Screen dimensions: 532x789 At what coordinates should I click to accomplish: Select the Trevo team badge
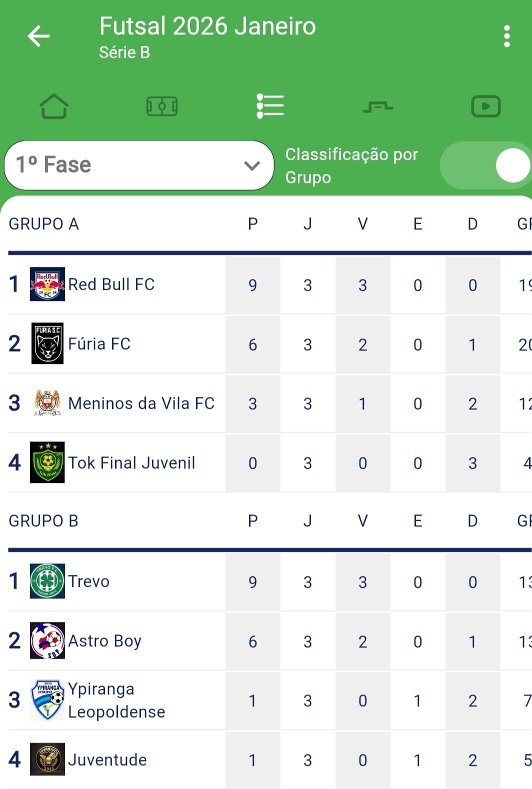[x=47, y=581]
